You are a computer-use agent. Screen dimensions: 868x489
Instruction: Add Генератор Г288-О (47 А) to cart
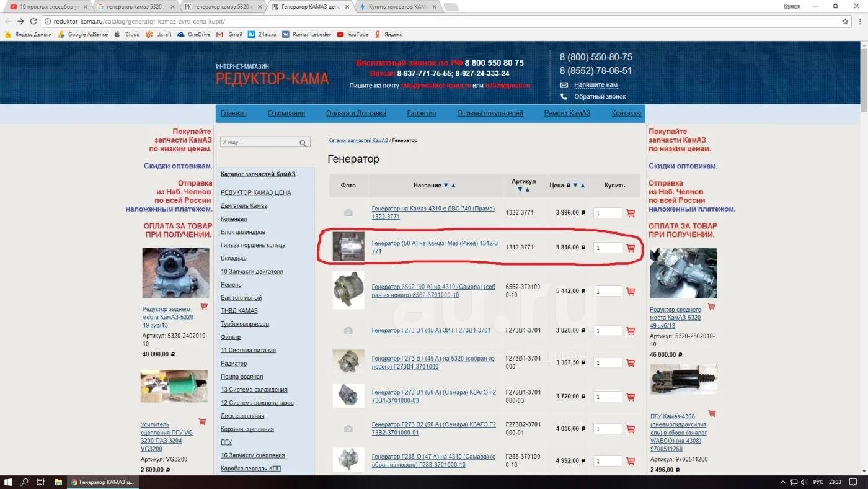pos(631,461)
